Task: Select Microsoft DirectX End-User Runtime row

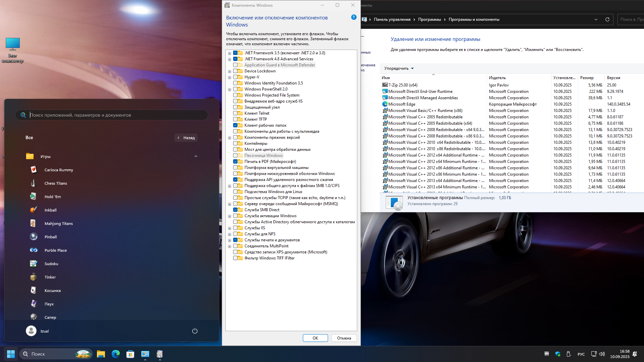Action: (x=512, y=92)
